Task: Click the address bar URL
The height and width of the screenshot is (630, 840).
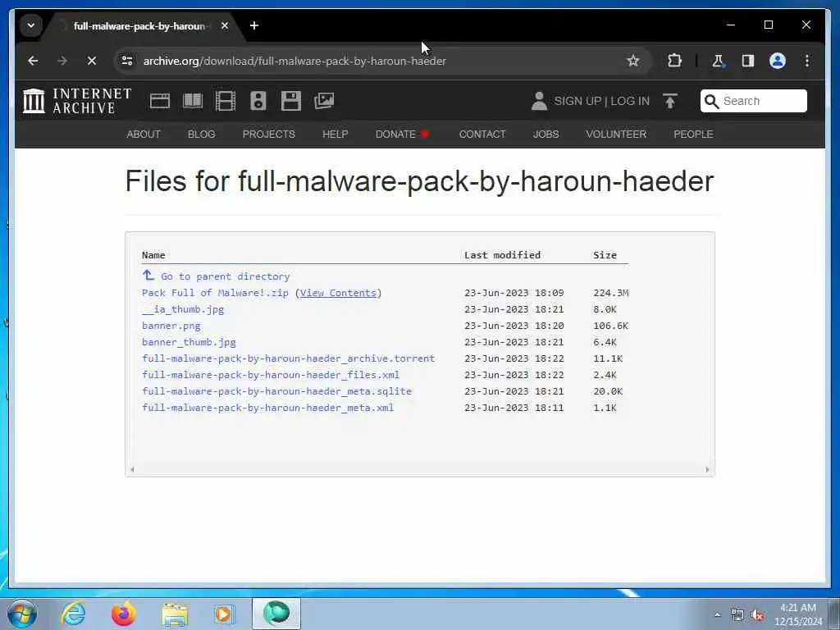Action: click(294, 61)
